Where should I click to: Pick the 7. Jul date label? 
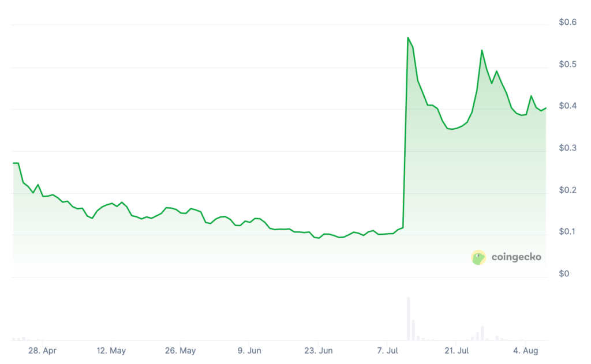point(388,351)
